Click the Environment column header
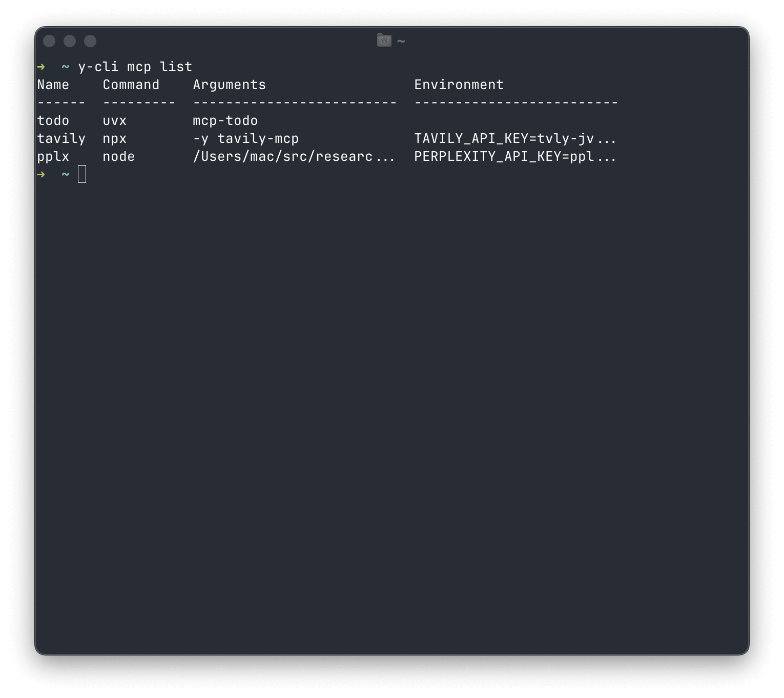 pyautogui.click(x=459, y=85)
